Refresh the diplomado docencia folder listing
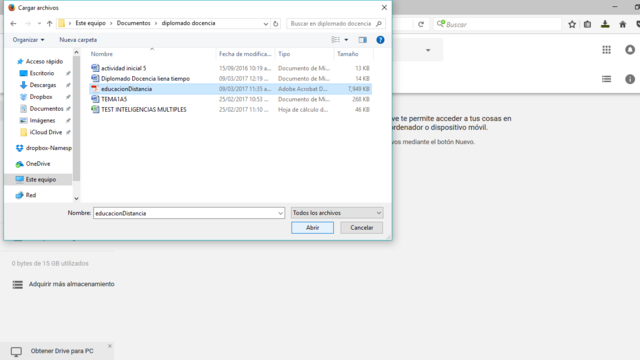Viewport: 640px width, 360px height. 276,24
